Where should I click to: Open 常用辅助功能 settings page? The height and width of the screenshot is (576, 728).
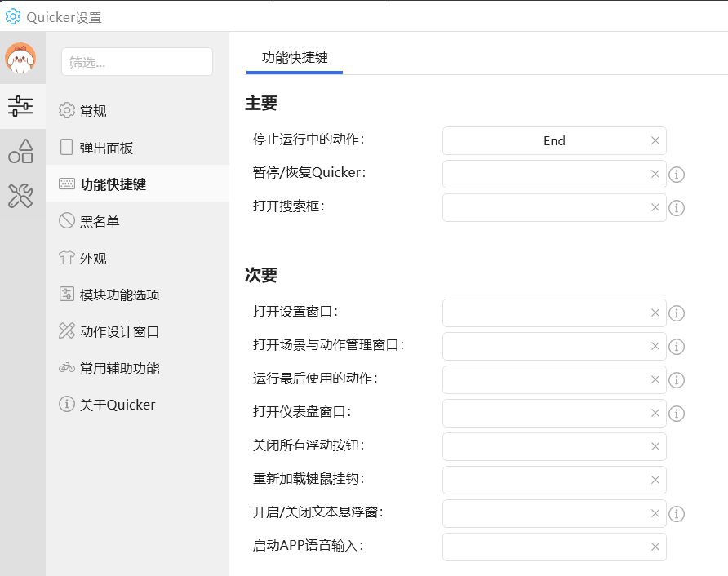coord(137,368)
